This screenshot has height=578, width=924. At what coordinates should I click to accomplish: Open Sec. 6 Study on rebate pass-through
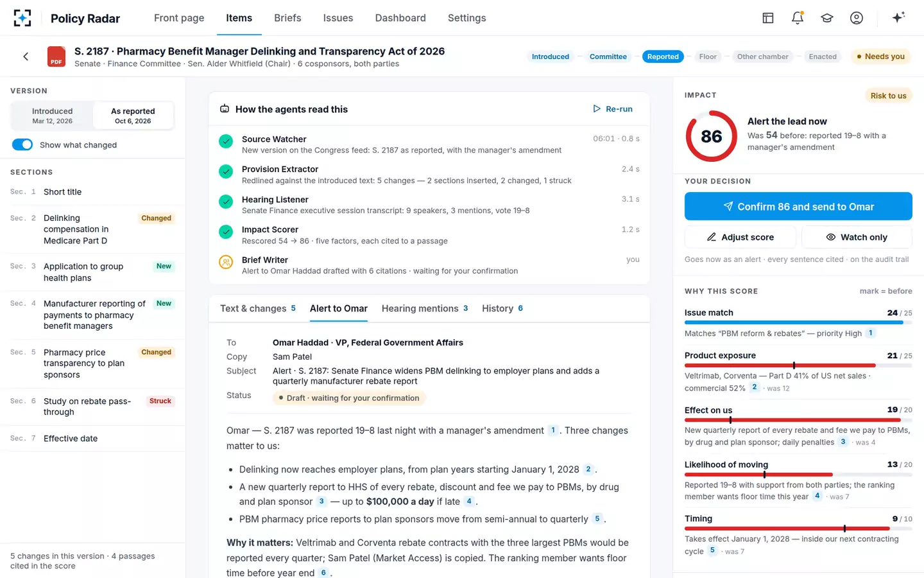(92, 407)
